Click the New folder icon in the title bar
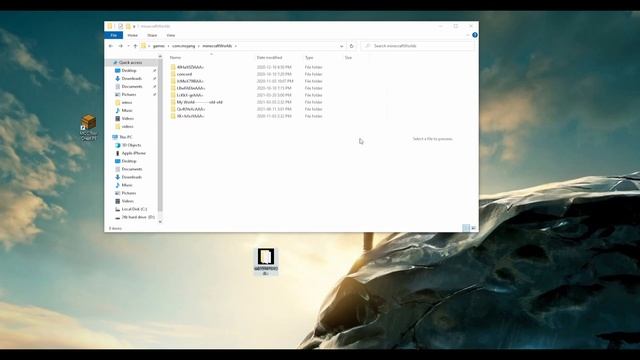Viewport: 640px width, 360px height. (128, 26)
